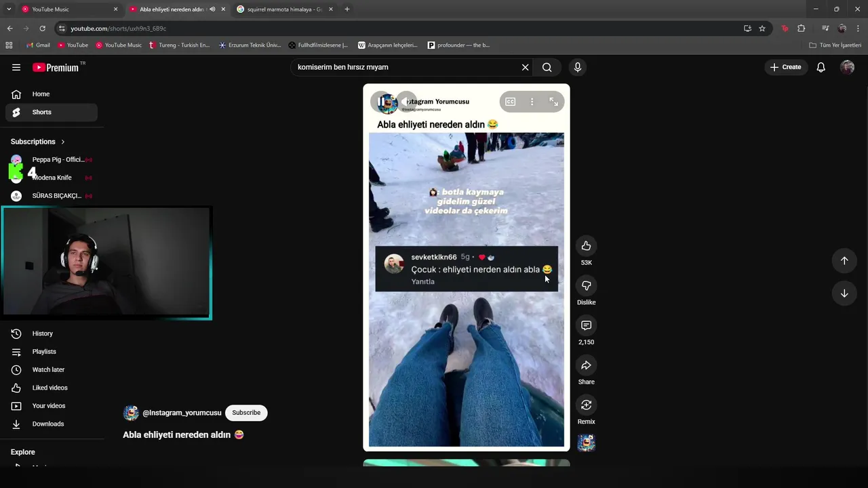The height and width of the screenshot is (488, 868).
Task: Select Shorts in sidebar
Action: [52, 112]
